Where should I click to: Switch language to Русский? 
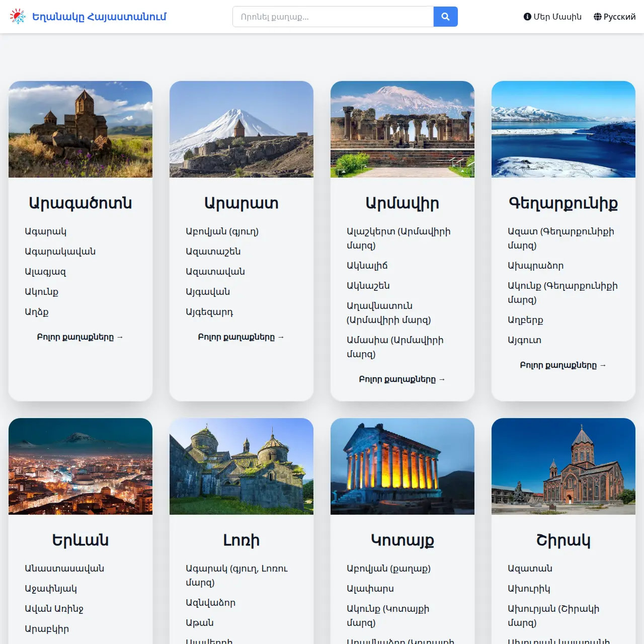click(614, 17)
